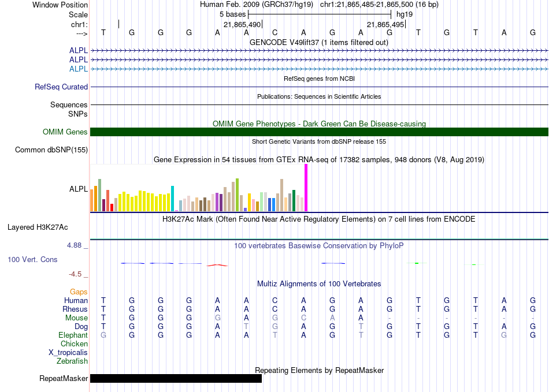Click the Window Position label
The height and width of the screenshot is (392, 549).
pos(60,5)
